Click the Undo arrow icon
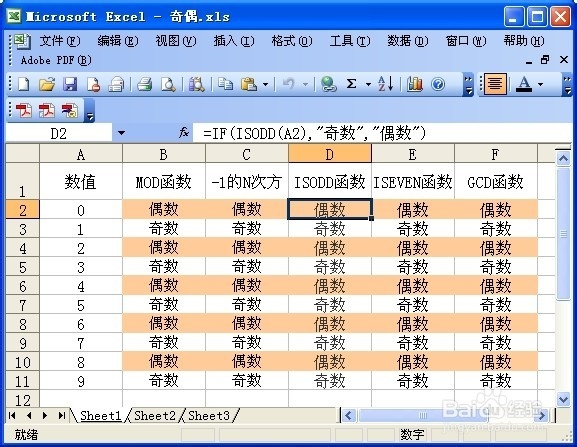577x447 pixels. tap(288, 84)
